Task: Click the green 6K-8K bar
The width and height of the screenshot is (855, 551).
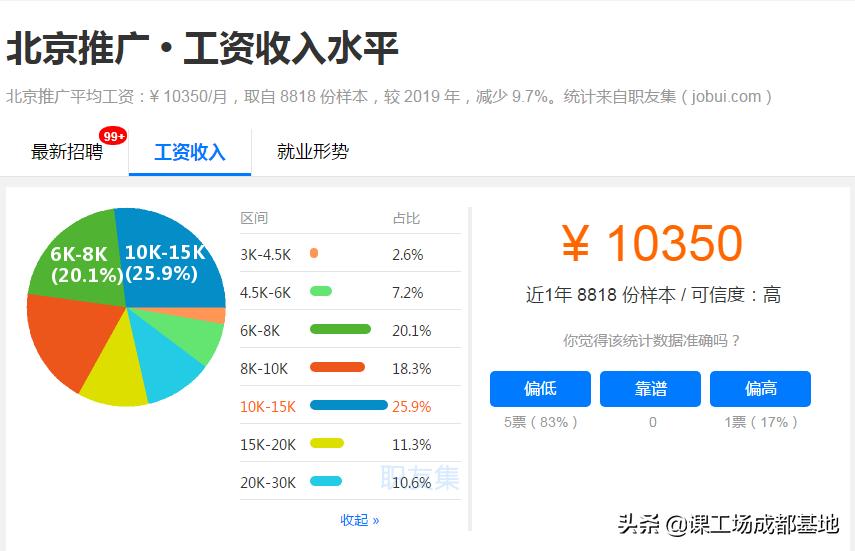Action: pyautogui.click(x=340, y=329)
